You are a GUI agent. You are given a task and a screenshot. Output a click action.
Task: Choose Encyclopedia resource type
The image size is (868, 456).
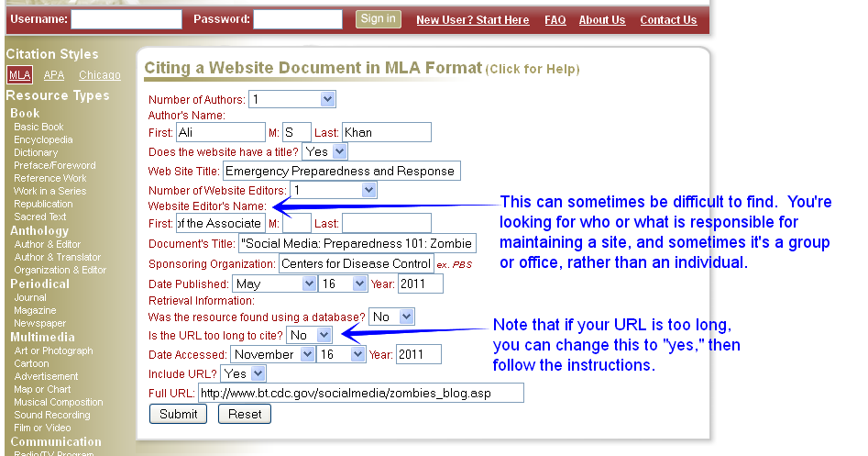(43, 139)
